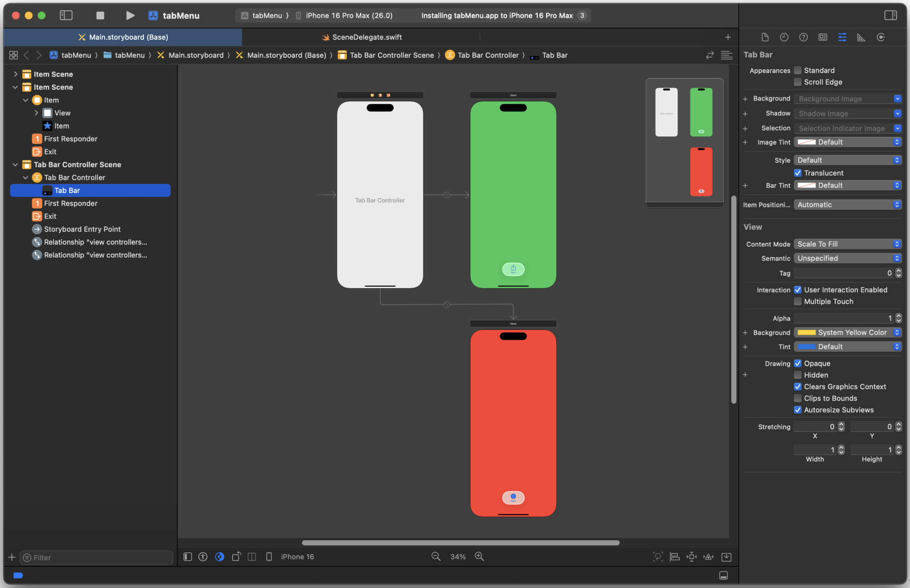Open the Connections inspector
Viewport: 910px width, 588px height.
pos(881,37)
